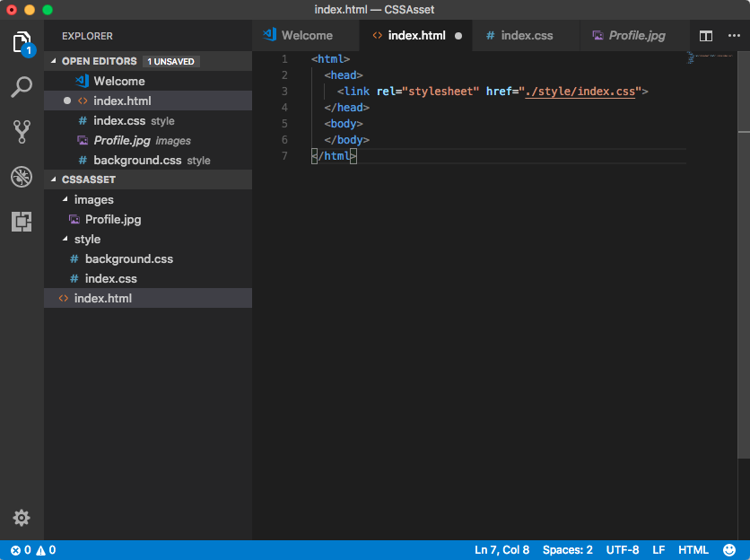
Task: Click the unsaved dot on index.html tab
Action: point(458,36)
